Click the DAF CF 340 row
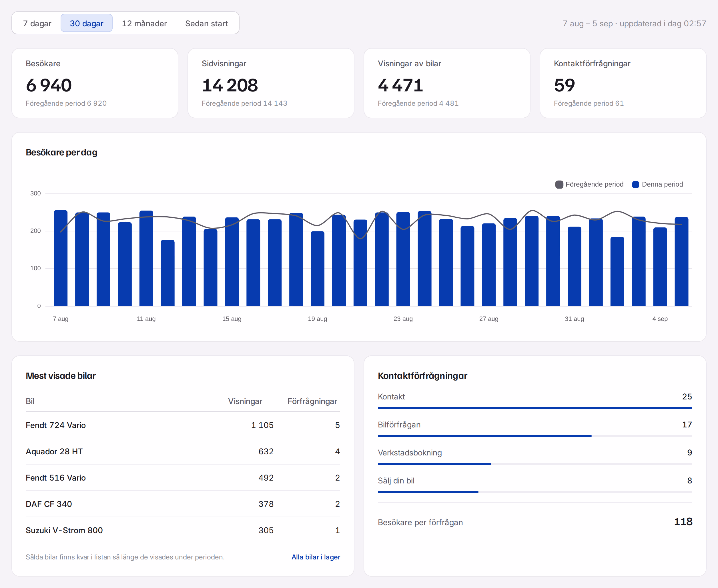Viewport: 718px width, 588px height. pyautogui.click(x=183, y=504)
